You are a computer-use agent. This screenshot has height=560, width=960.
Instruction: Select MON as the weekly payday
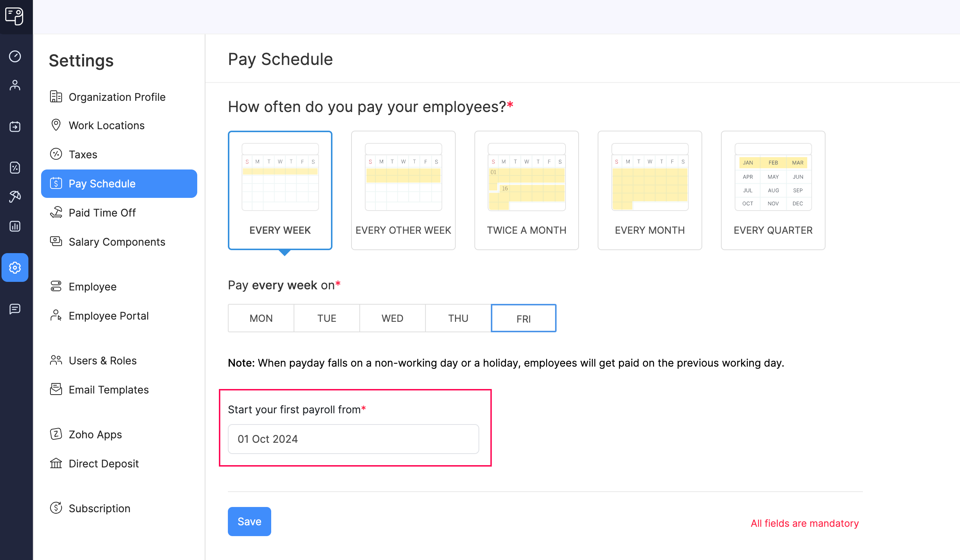coord(261,317)
